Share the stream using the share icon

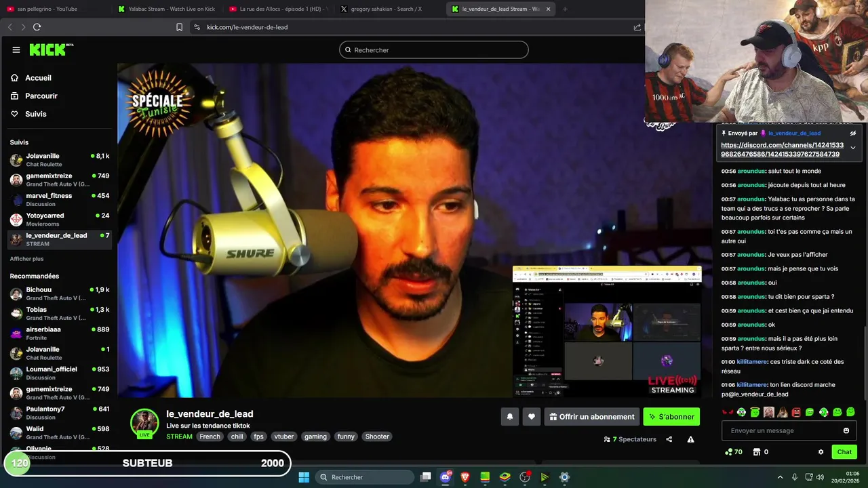coord(669,439)
